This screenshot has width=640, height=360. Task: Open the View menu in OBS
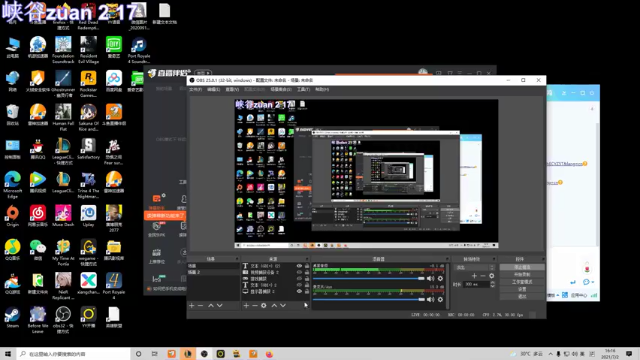(232, 89)
